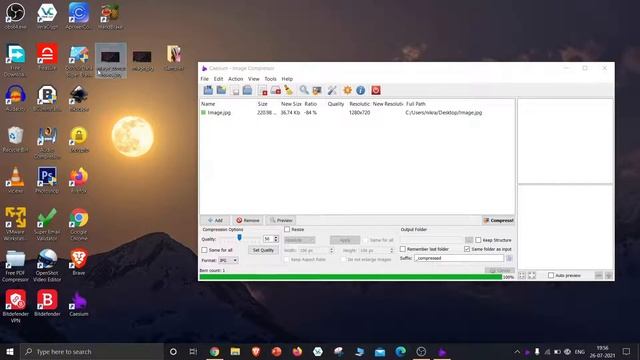This screenshot has height=360, width=640.
Task: Click the taskbar search box
Action: click(92, 351)
